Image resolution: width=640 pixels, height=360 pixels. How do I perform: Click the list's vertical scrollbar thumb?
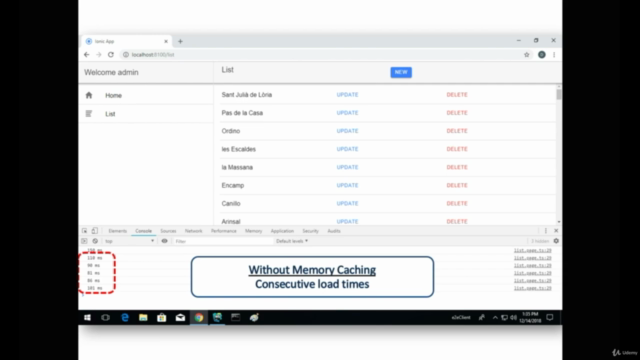pos(558,94)
